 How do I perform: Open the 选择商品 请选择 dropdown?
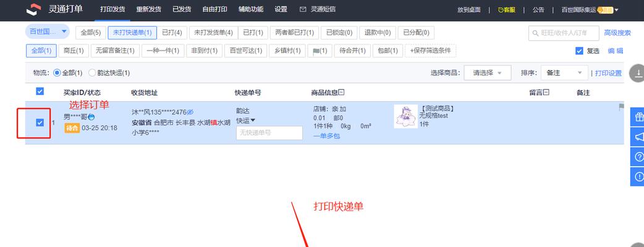click(488, 73)
